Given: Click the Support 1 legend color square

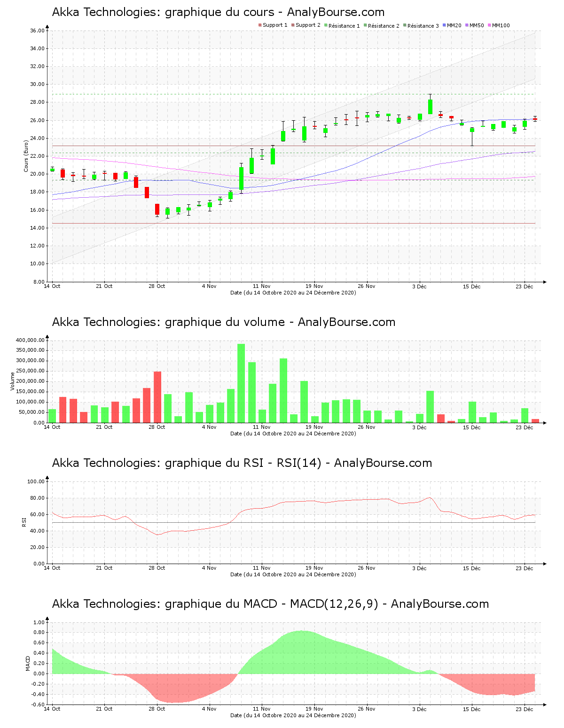Looking at the screenshot, I should 260,25.
